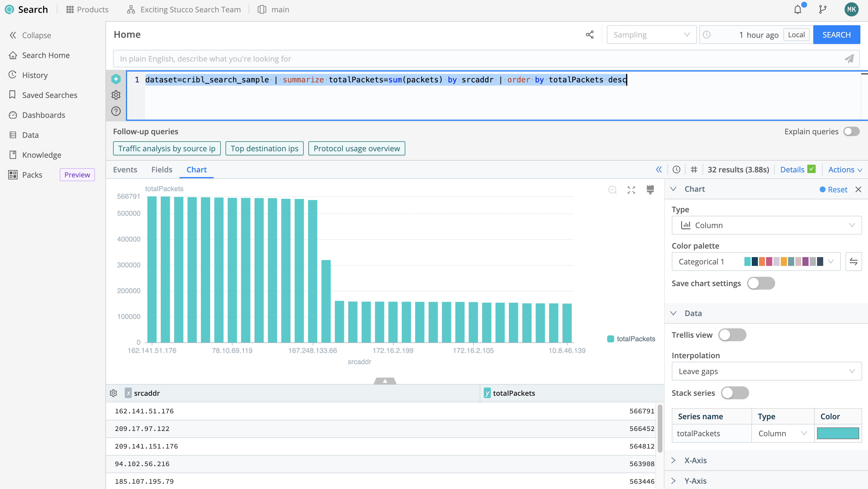Click the help question mark icon
Viewport: 868px width, 489px height.
click(x=116, y=111)
